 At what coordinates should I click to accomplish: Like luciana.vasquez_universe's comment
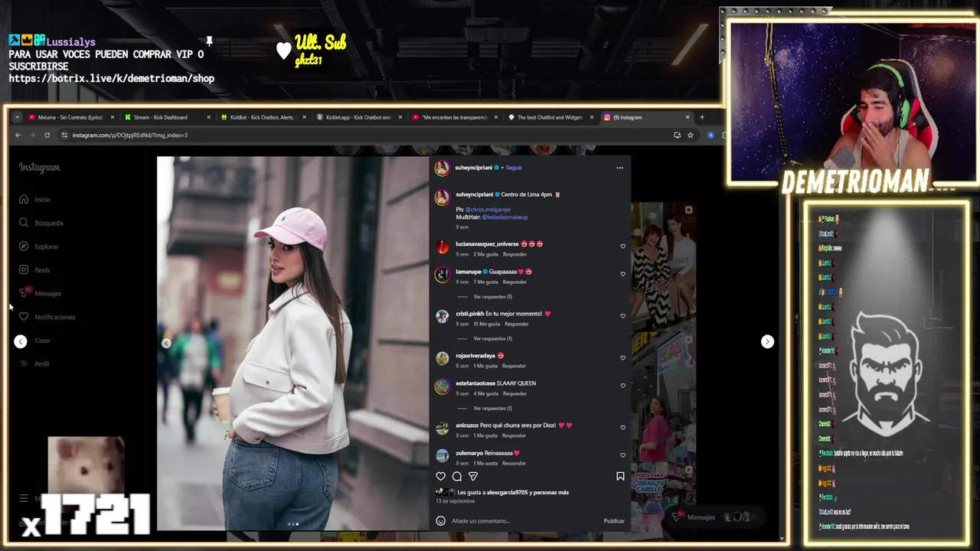(x=622, y=246)
